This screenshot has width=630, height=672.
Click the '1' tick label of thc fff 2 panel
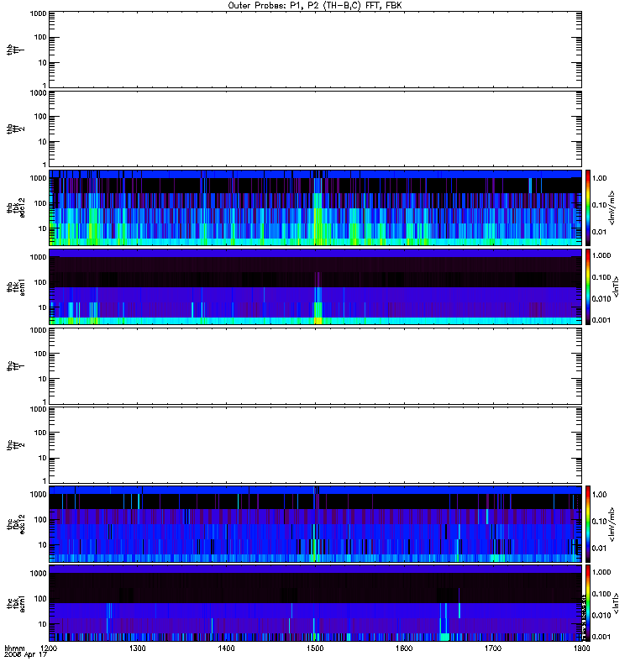pos(45,480)
